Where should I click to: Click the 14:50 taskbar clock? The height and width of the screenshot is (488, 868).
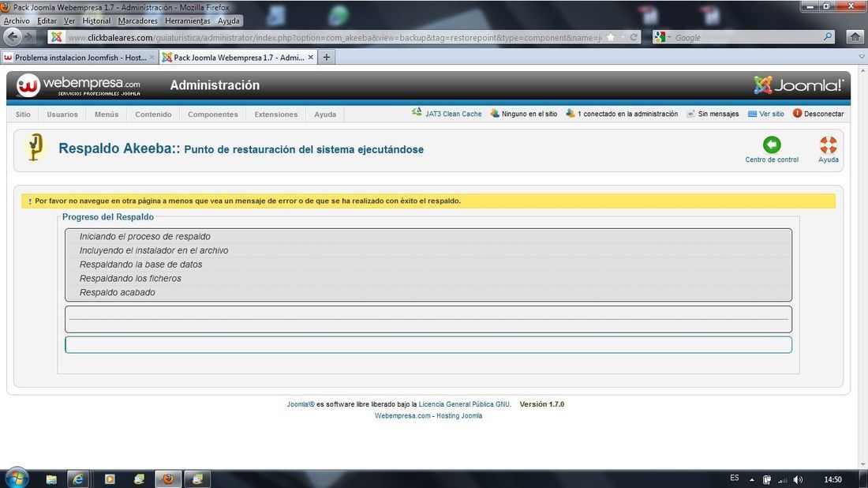pyautogui.click(x=832, y=479)
